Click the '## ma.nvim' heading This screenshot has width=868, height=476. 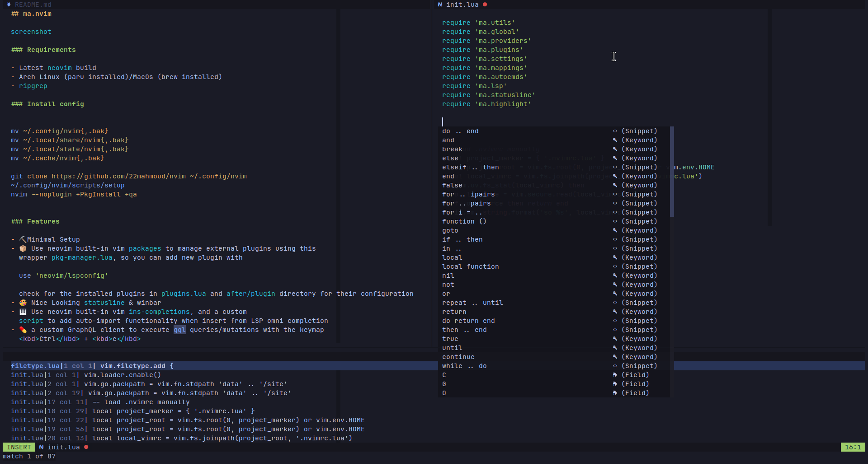(x=31, y=14)
